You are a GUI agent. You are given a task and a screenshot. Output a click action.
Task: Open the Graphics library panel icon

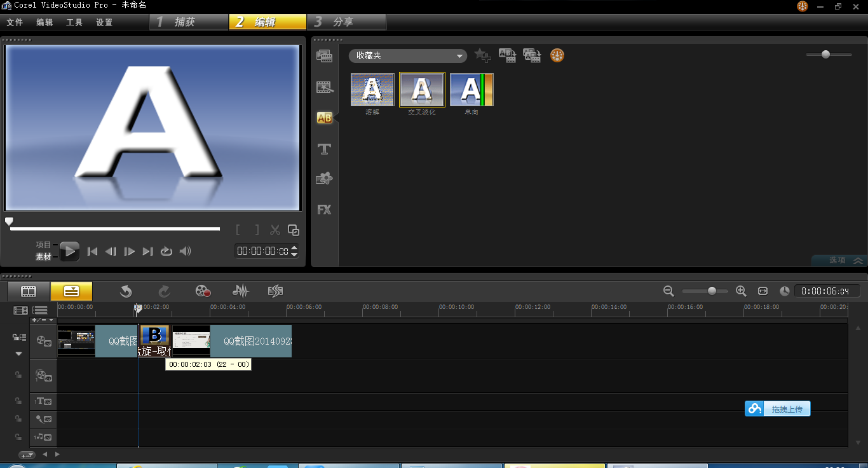(x=325, y=179)
